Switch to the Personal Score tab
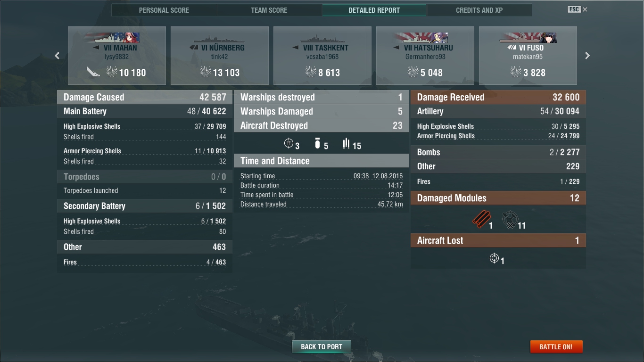Viewport: 644px width, 362px height. 164,10
